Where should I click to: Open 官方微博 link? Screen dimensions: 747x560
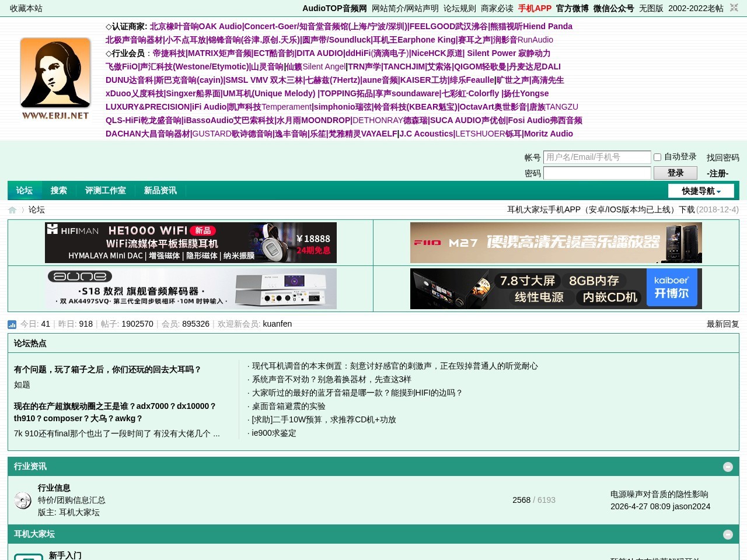click(x=572, y=8)
